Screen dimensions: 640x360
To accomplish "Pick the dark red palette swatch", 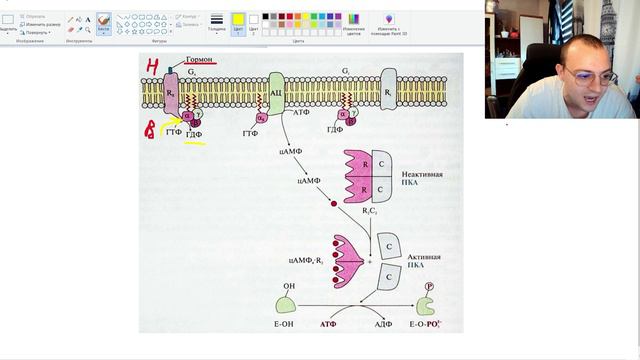I will coord(282,16).
